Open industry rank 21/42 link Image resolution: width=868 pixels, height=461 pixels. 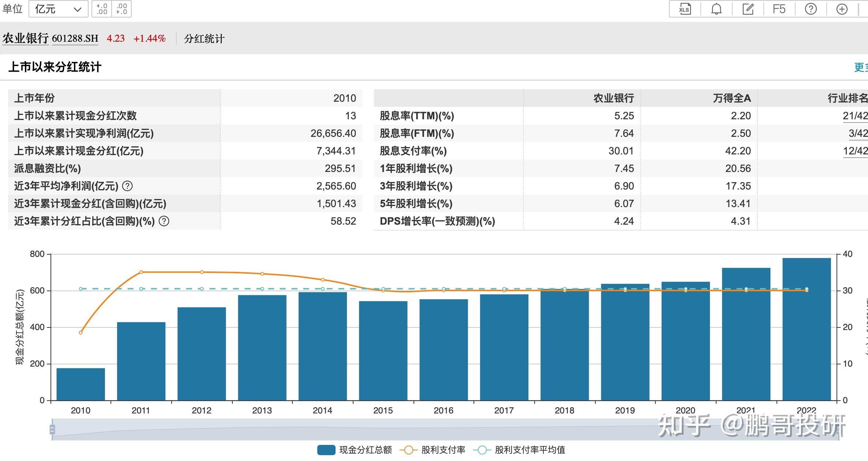(x=855, y=116)
